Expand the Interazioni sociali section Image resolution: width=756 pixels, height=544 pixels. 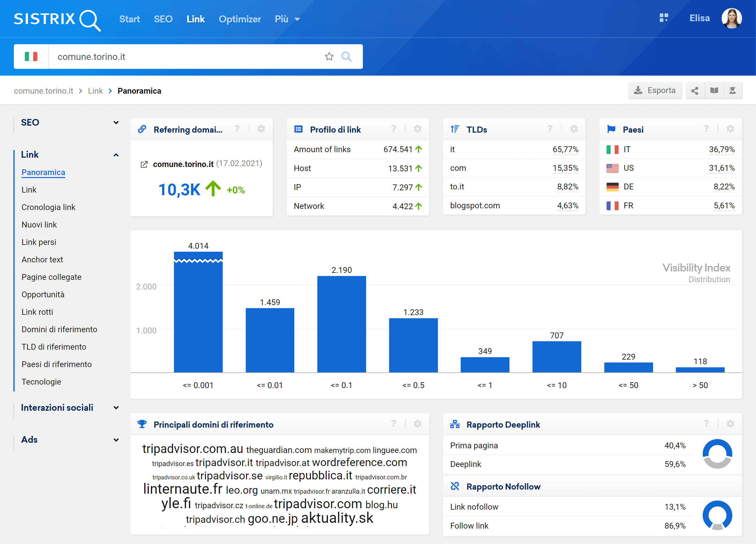tap(116, 408)
